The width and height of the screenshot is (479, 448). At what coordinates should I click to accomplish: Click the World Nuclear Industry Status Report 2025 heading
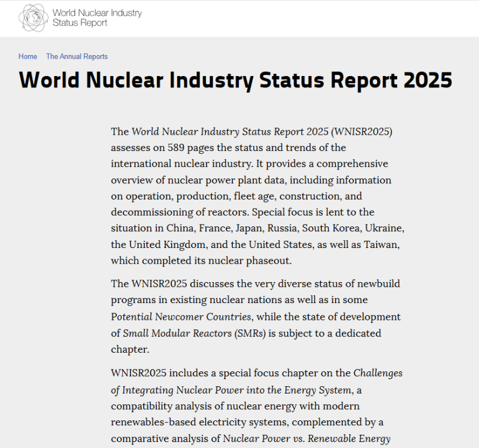(235, 80)
